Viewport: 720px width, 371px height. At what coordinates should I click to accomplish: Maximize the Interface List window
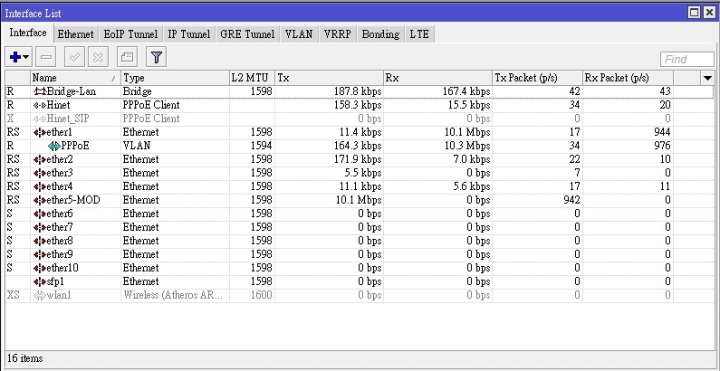[695, 13]
